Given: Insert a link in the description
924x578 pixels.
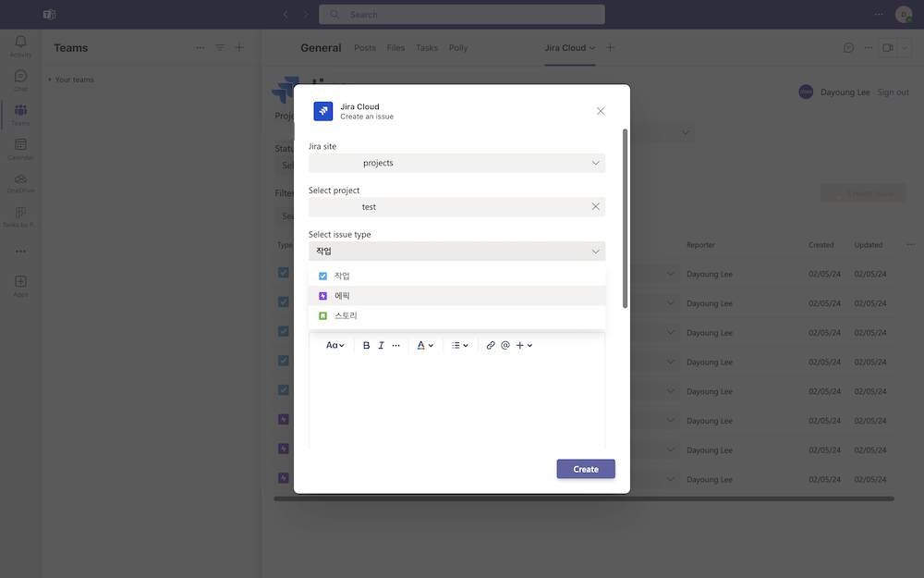Looking at the screenshot, I should tap(491, 346).
